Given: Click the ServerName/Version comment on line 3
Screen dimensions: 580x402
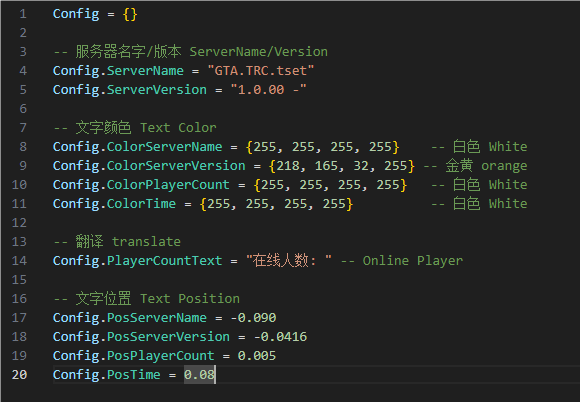Looking at the screenshot, I should click(190, 51).
